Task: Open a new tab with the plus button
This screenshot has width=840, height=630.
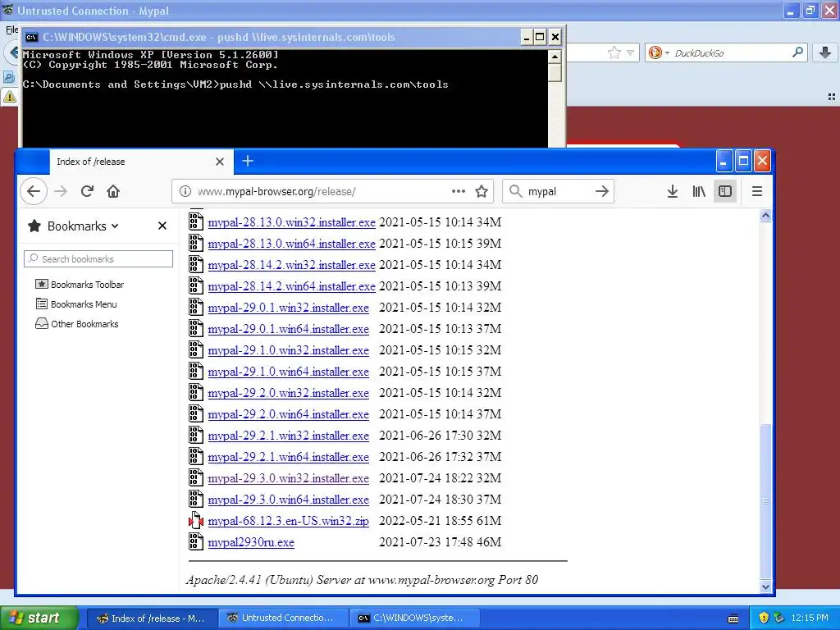Action: click(248, 161)
